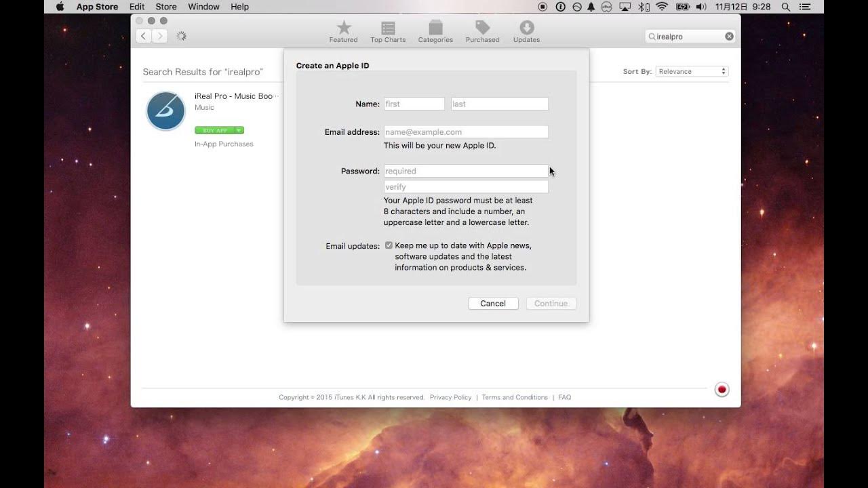Viewport: 868px width, 488px height.
Task: Click the verify password field
Action: tap(466, 186)
